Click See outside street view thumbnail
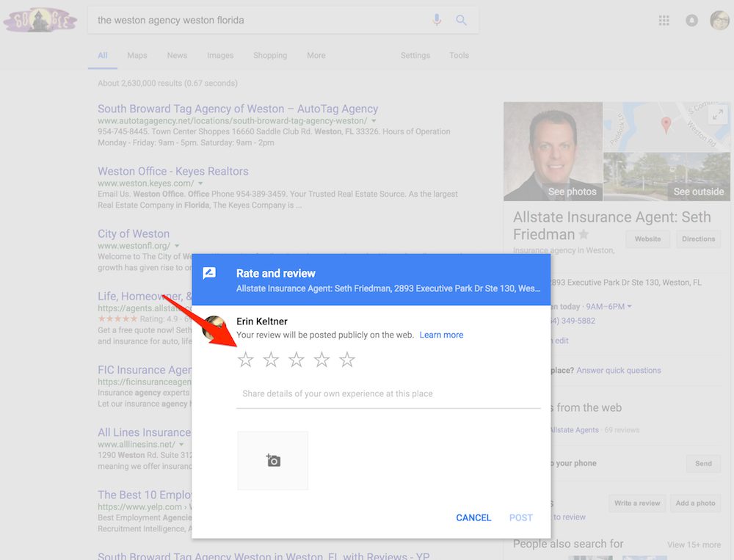 point(666,176)
